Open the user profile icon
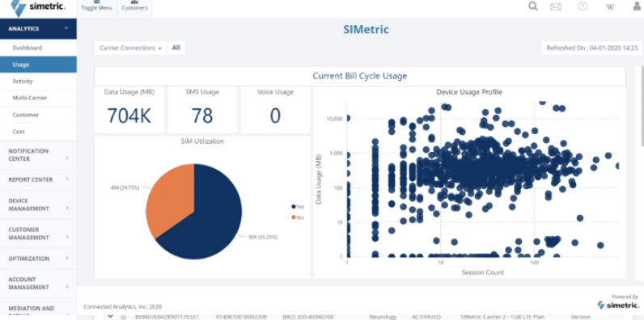Screen dimensions: 644x320 click(637, 6)
